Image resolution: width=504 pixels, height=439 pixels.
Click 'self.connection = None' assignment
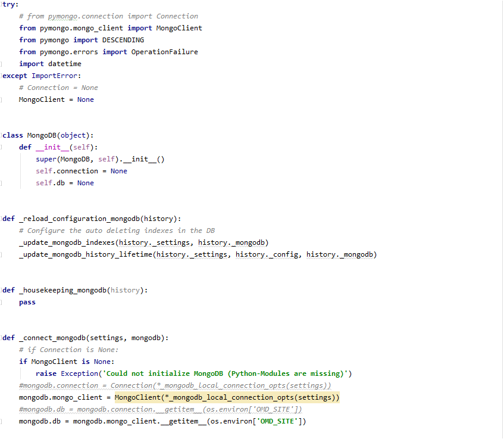click(x=82, y=171)
